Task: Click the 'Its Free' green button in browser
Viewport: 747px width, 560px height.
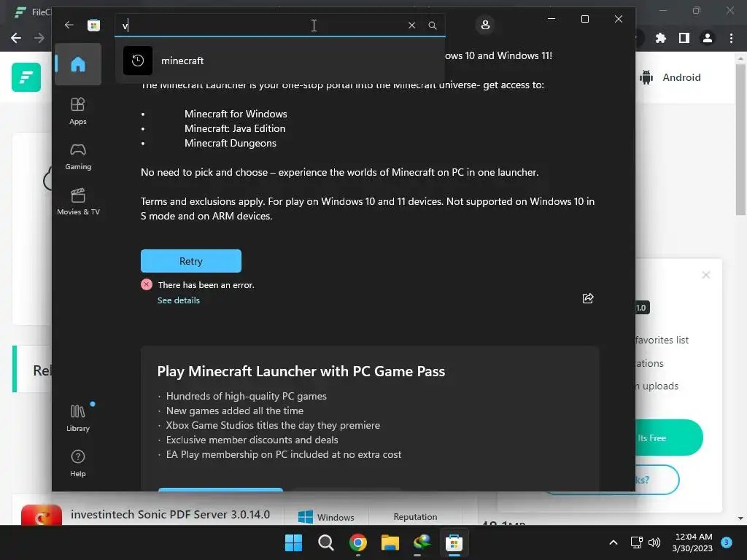Action: coord(669,437)
